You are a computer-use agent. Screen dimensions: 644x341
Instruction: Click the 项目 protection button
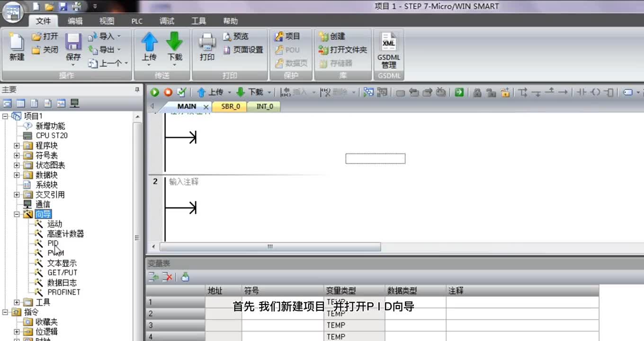287,36
